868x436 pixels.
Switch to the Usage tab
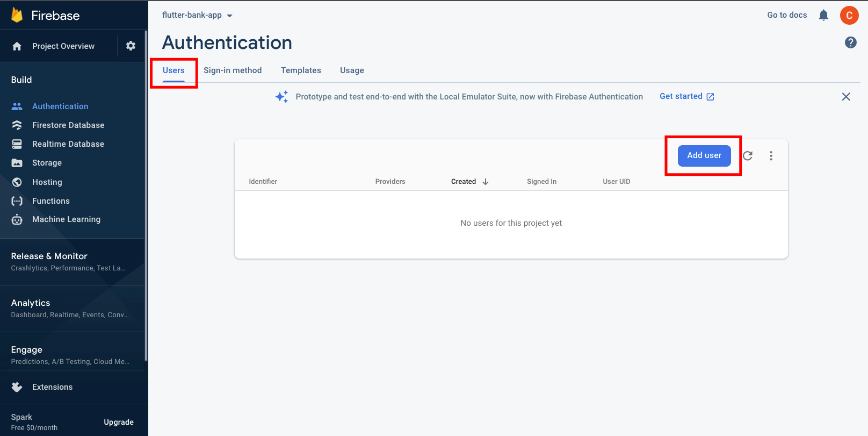pyautogui.click(x=352, y=70)
